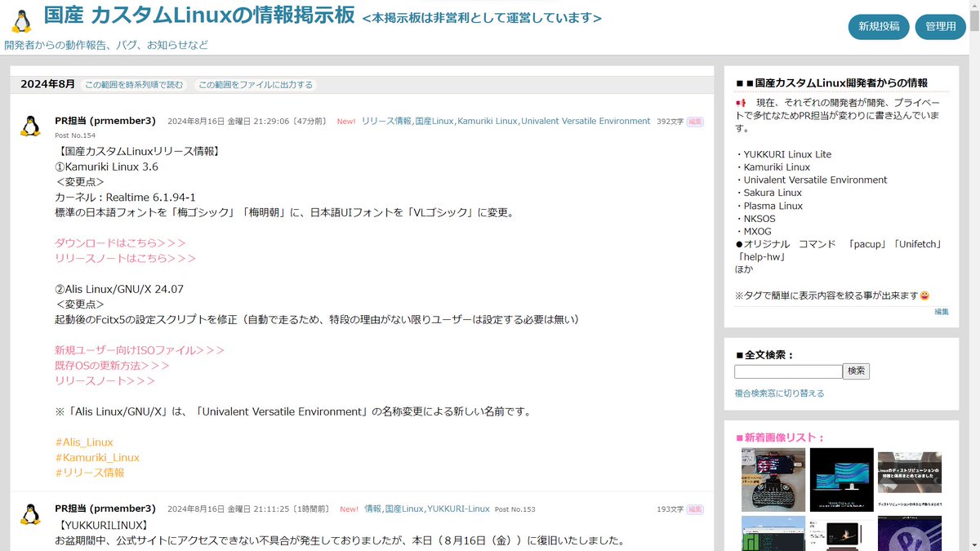Click the 検索 search button
The image size is (980, 551).
coord(856,371)
